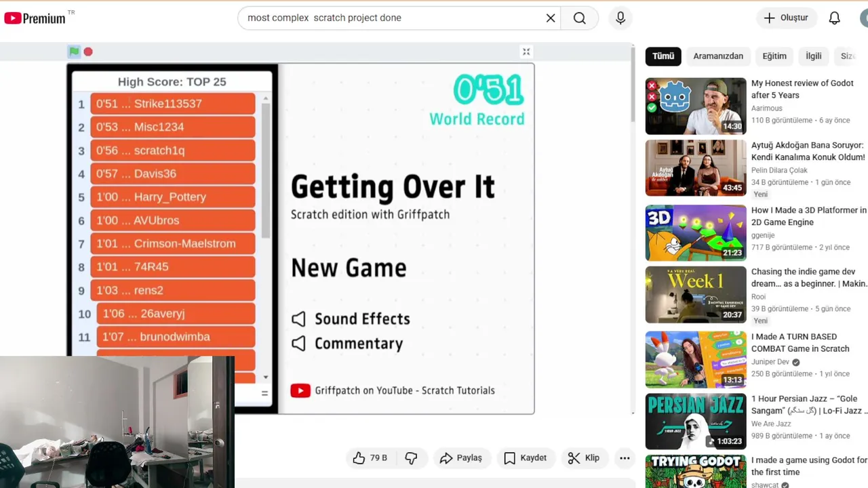Screen dimensions: 868x488
Task: Open We Are Jazz channel name
Action: [x=770, y=424]
